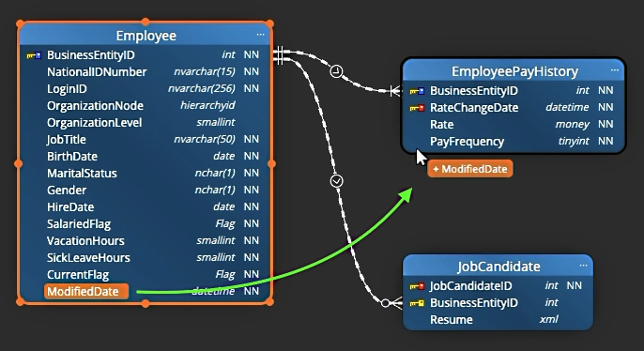Select the MaritalStatus column
This screenshot has height=351, width=644.
pyautogui.click(x=82, y=173)
